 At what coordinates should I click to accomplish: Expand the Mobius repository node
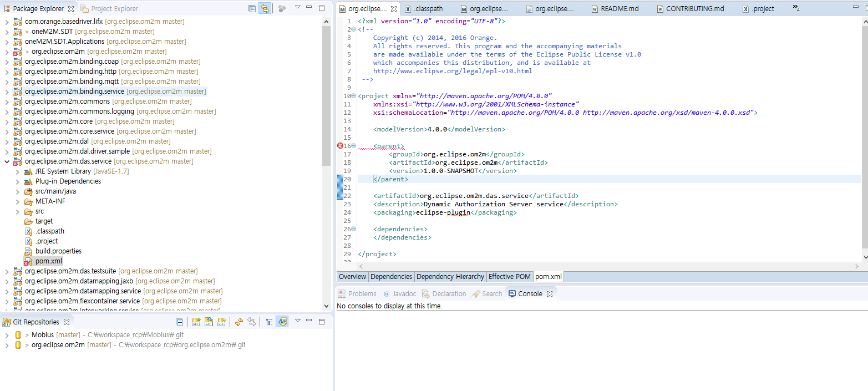pyautogui.click(x=6, y=335)
